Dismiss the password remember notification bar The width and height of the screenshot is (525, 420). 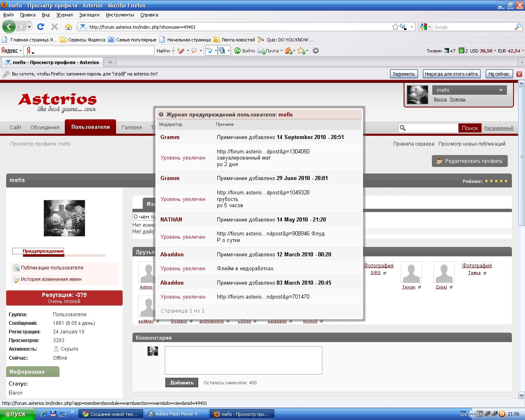tap(519, 74)
